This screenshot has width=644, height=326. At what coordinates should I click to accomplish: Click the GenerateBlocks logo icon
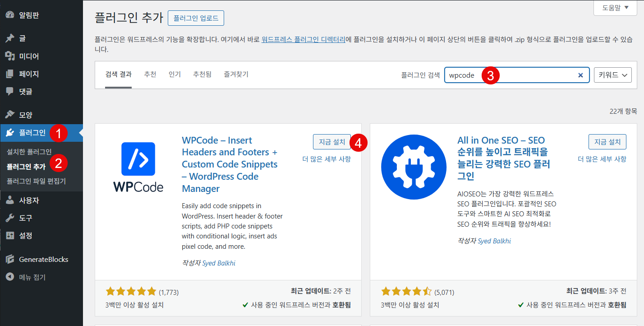[10, 260]
